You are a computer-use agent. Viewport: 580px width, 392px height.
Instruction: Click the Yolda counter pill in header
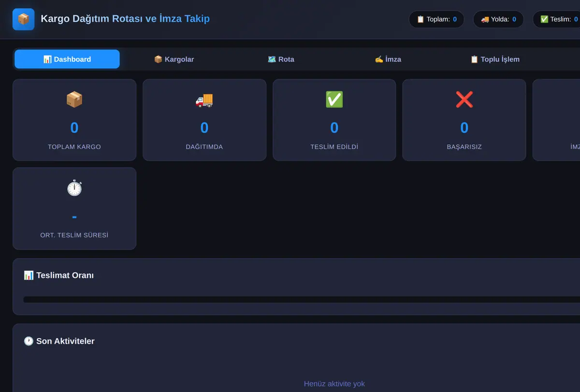point(498,19)
